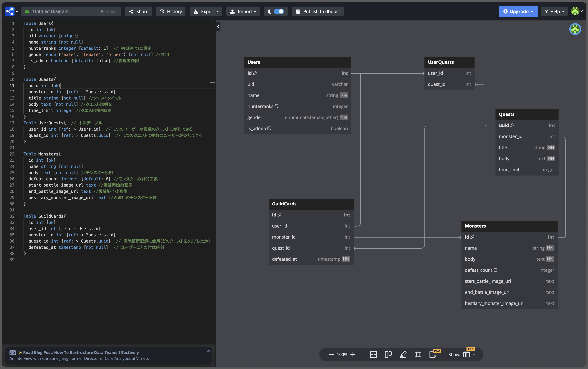This screenshot has height=369, width=588.
Task: Click code line 22 Table Monsters
Action: pyautogui.click(x=42, y=154)
